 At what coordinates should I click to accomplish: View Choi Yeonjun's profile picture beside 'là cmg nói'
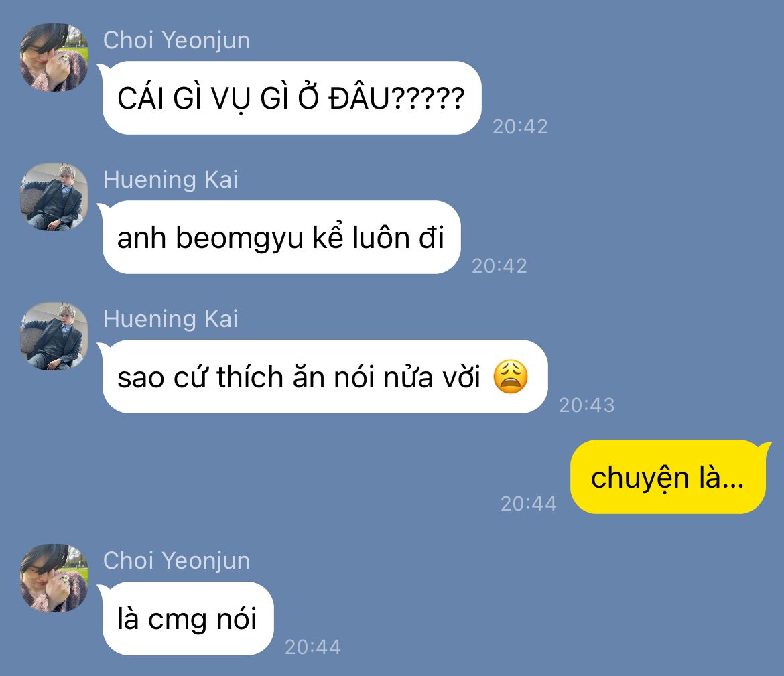click(54, 578)
